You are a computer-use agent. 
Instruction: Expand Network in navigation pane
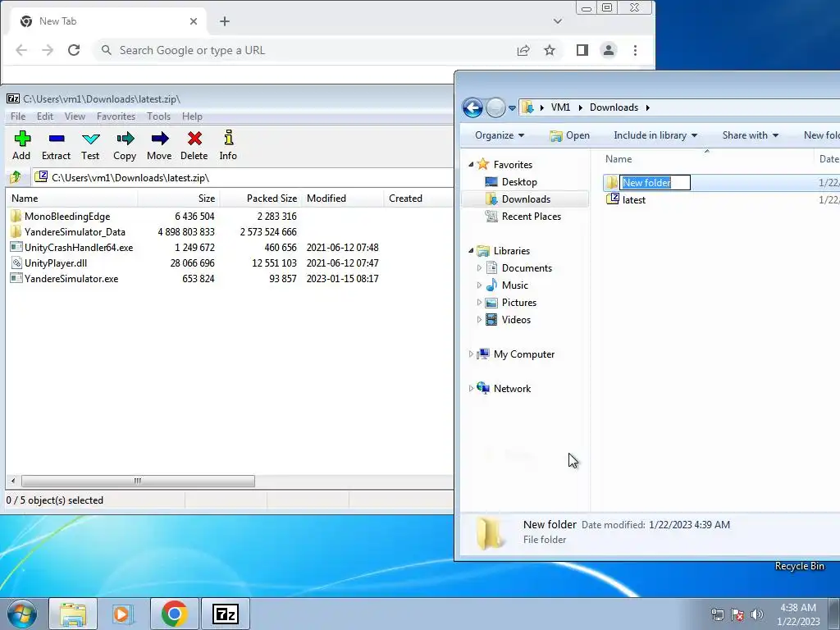471,388
